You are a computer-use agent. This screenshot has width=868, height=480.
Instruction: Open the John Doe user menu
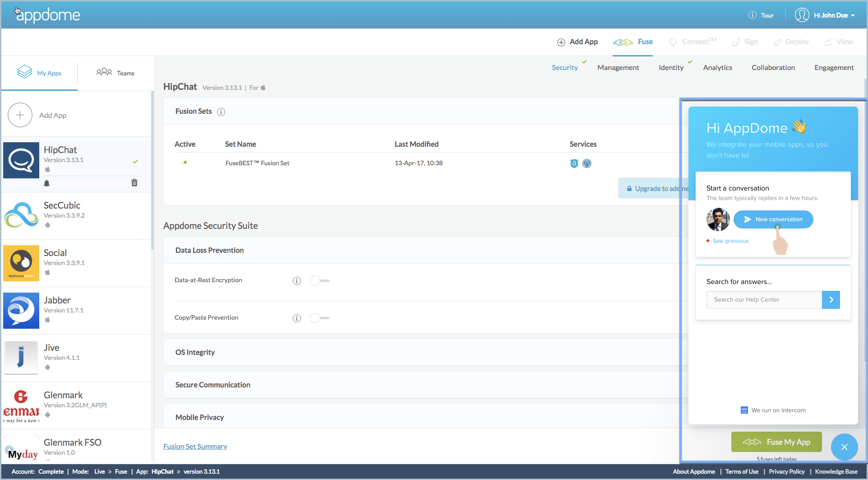tap(834, 15)
